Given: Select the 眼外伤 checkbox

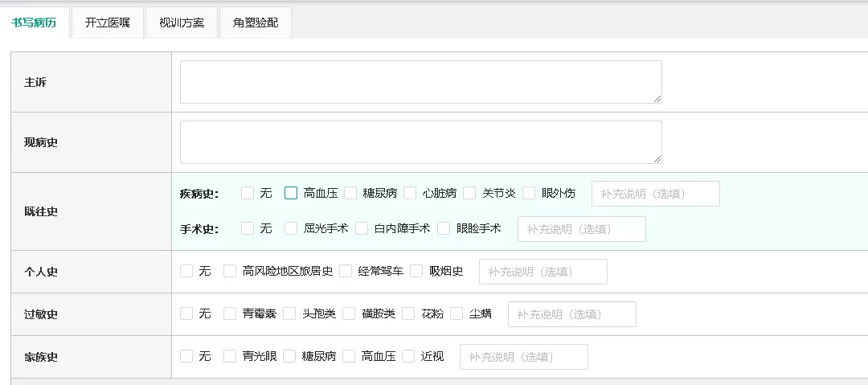Looking at the screenshot, I should click(x=529, y=193).
